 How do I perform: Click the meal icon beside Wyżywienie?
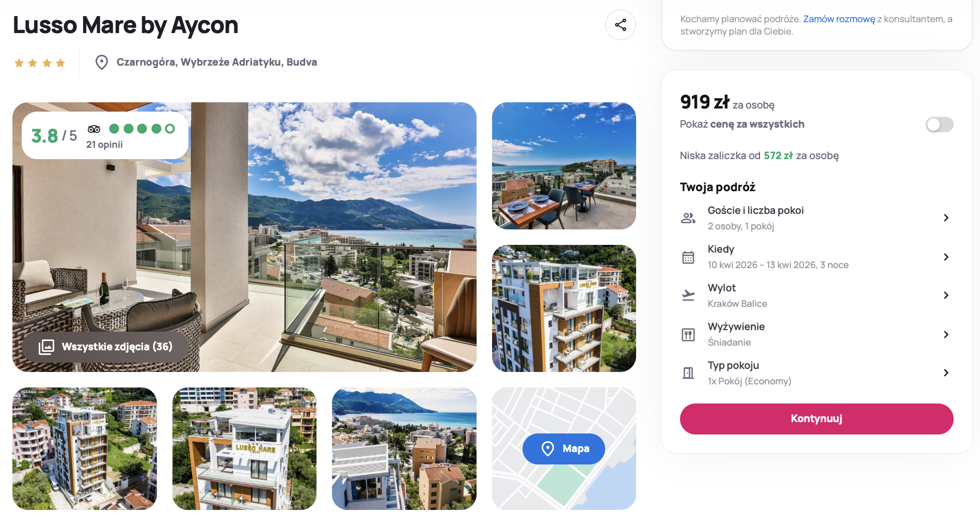pos(688,334)
